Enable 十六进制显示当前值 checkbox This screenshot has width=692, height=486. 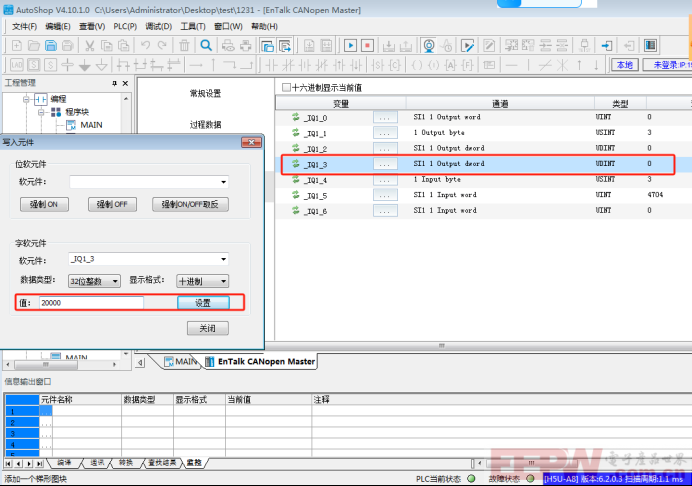[x=286, y=87]
